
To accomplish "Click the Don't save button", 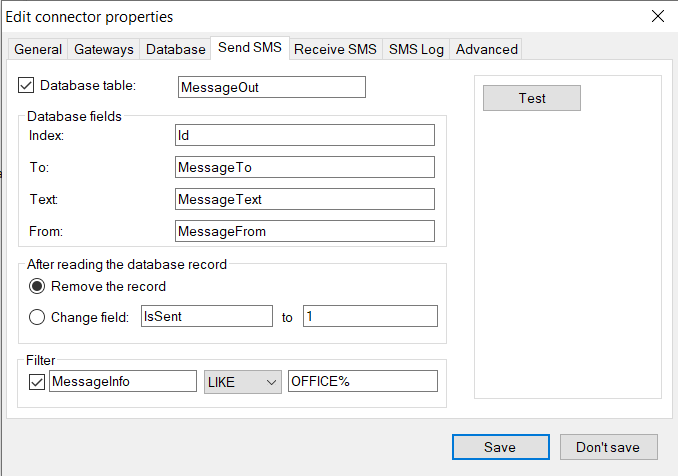I will 608,447.
